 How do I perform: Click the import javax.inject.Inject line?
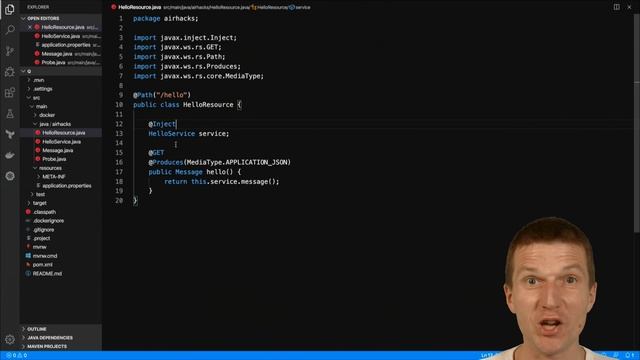pos(185,38)
